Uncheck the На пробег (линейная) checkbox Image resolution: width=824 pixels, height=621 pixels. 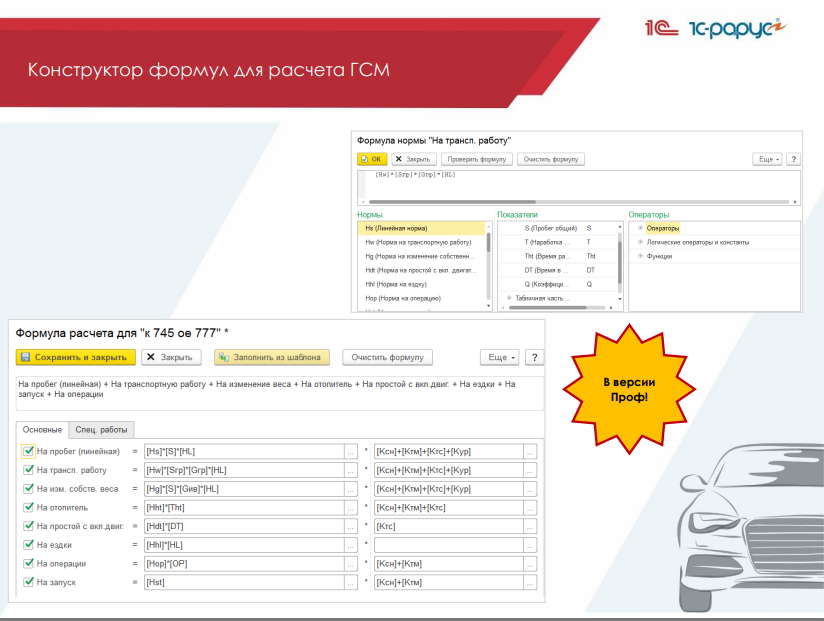pos(28,451)
